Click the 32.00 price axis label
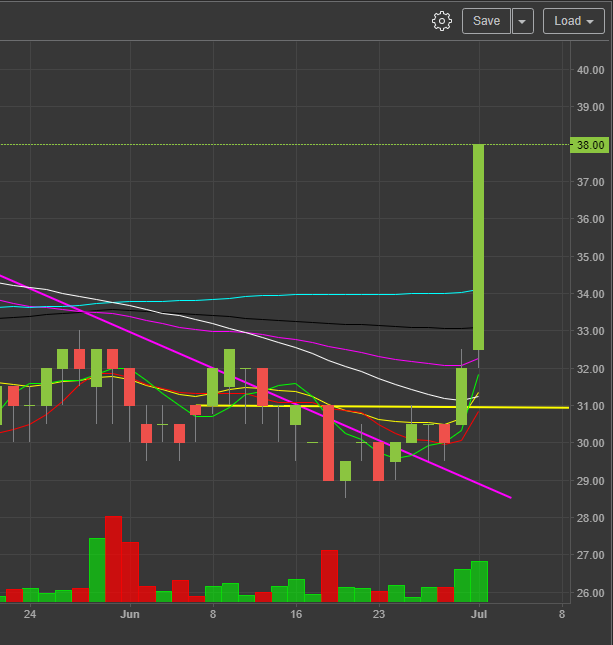The height and width of the screenshot is (645, 613). click(x=590, y=369)
